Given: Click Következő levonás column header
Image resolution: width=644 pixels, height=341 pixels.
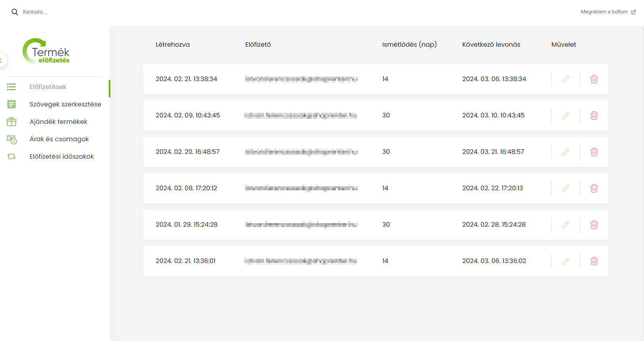Looking at the screenshot, I should [x=491, y=45].
